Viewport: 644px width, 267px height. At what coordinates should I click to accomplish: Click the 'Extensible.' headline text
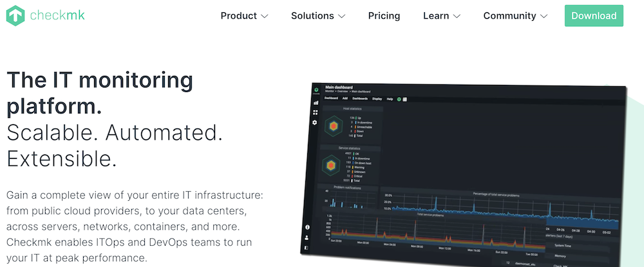[62, 159]
